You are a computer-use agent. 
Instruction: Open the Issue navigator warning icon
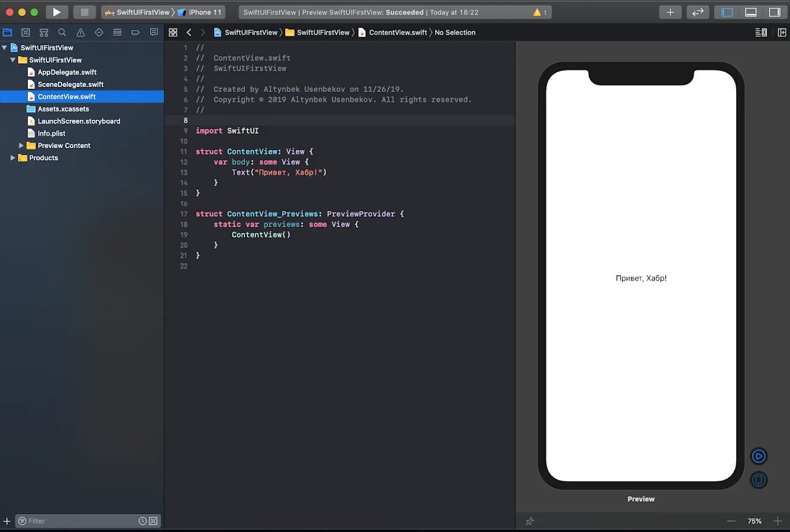pos(80,32)
